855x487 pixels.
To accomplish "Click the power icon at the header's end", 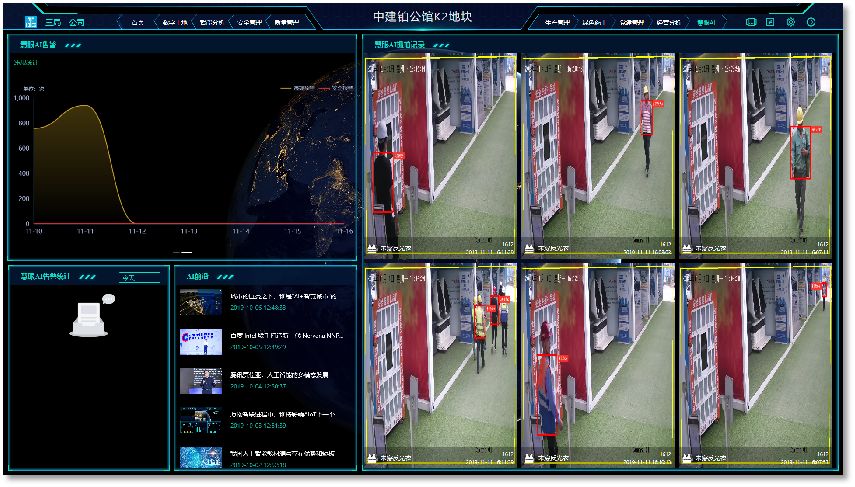I will [x=810, y=21].
